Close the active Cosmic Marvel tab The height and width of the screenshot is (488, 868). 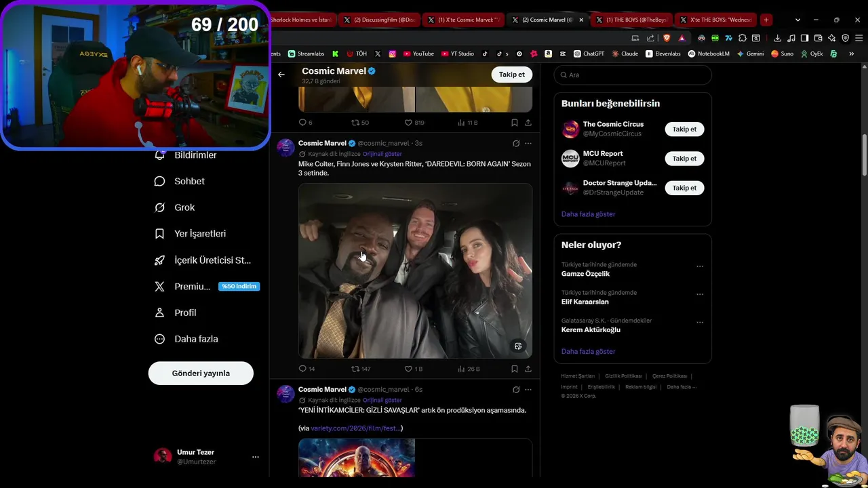tap(580, 20)
